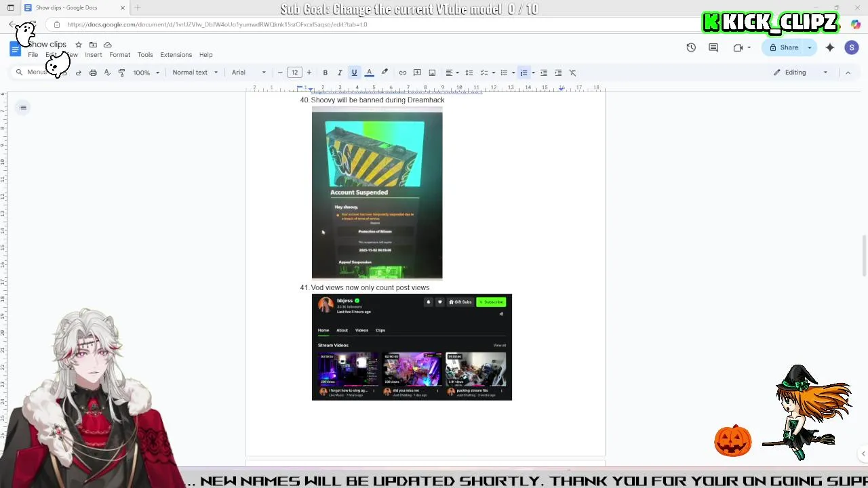The width and height of the screenshot is (868, 488).
Task: Increase font size with plus
Action: tap(309, 73)
